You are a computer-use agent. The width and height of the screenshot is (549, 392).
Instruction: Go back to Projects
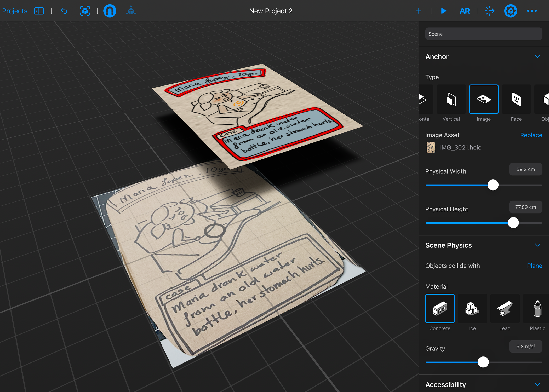(x=15, y=11)
